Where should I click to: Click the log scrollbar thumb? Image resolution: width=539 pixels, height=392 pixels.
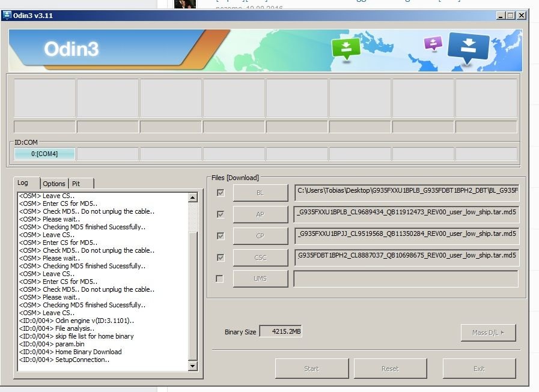tap(193, 297)
